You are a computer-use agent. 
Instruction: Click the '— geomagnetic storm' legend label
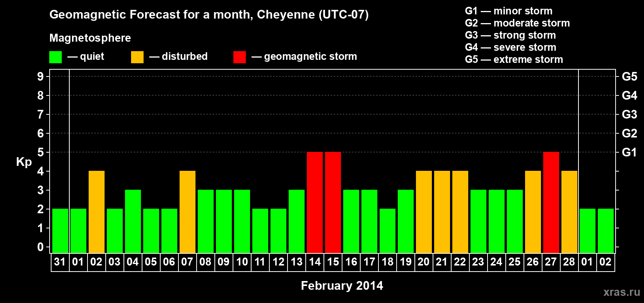[x=304, y=56]
